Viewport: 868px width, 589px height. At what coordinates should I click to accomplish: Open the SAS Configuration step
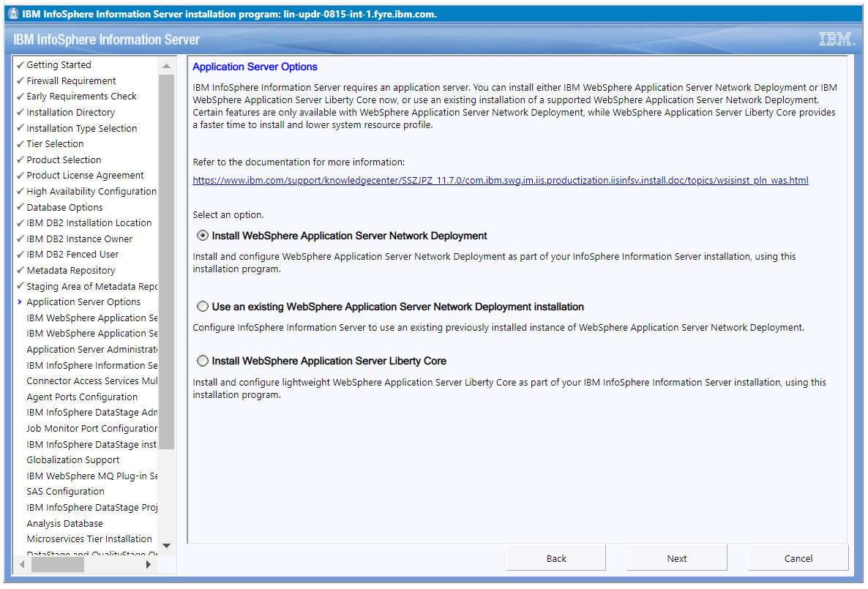[x=65, y=491]
